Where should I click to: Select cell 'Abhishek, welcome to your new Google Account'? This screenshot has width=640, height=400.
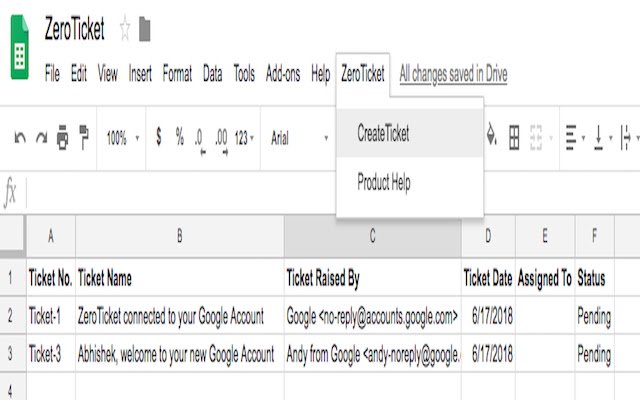pyautogui.click(x=180, y=353)
